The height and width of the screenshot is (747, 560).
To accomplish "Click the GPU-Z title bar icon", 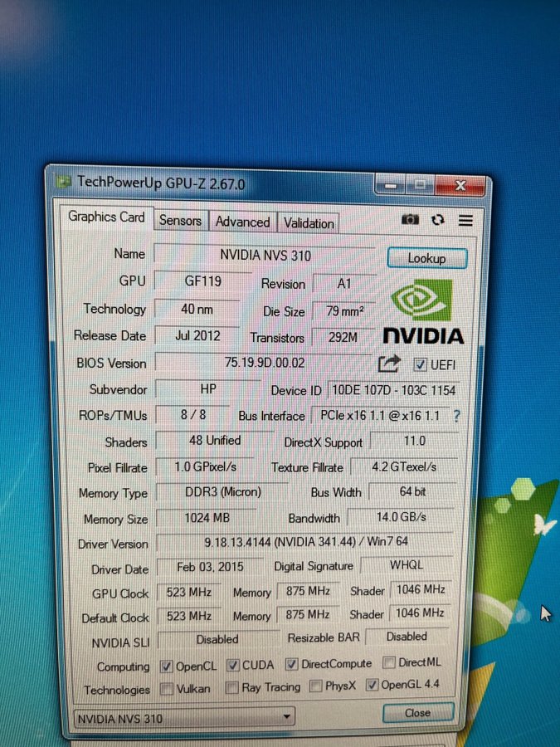I will [x=63, y=182].
